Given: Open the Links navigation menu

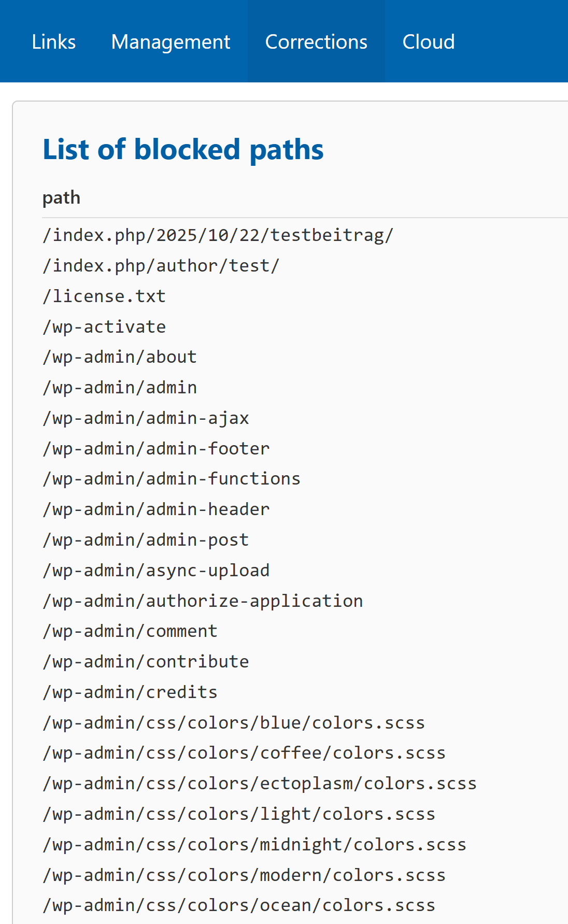Looking at the screenshot, I should tap(53, 41).
